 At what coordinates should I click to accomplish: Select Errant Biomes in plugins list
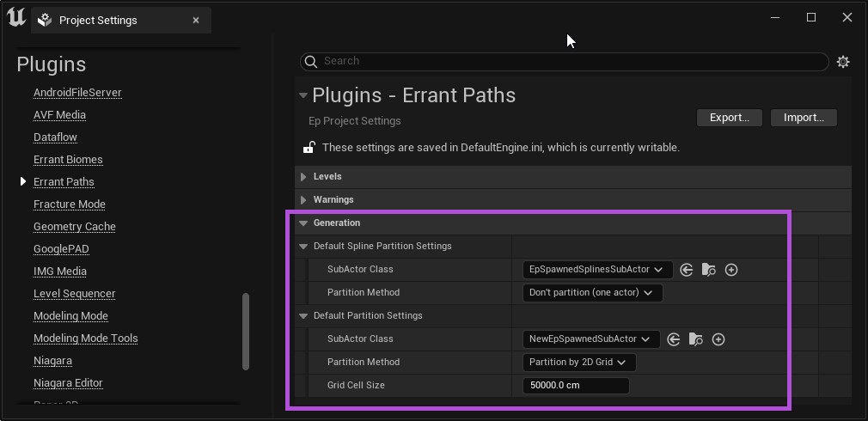pyautogui.click(x=68, y=160)
